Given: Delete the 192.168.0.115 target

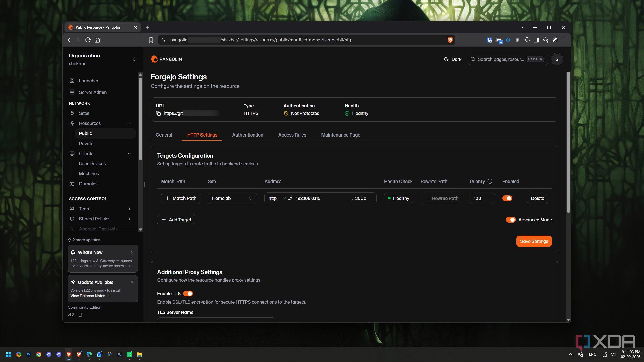Looking at the screenshot, I should point(537,198).
